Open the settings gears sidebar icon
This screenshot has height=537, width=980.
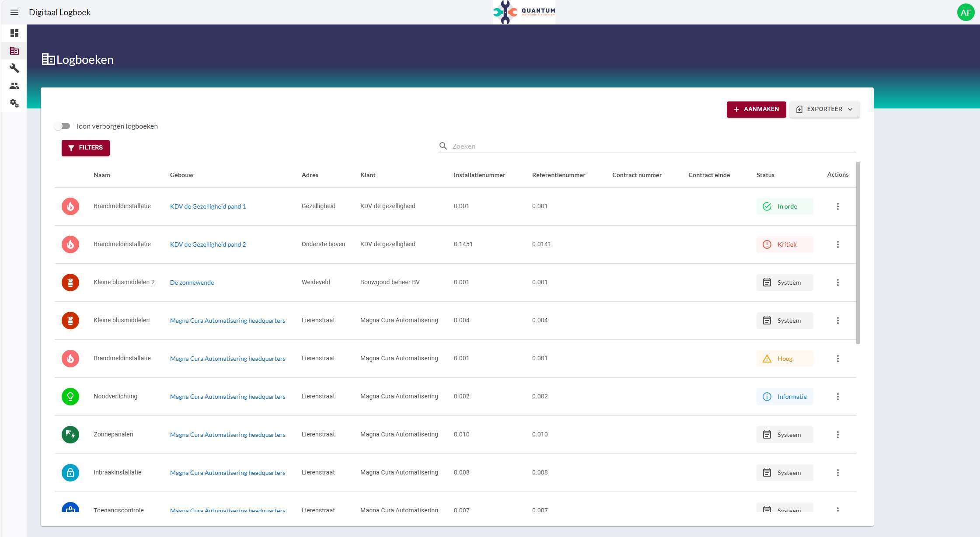[14, 103]
